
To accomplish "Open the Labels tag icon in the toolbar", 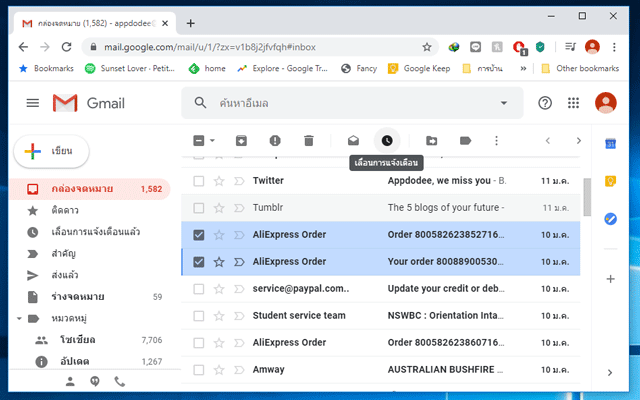I will click(x=465, y=141).
